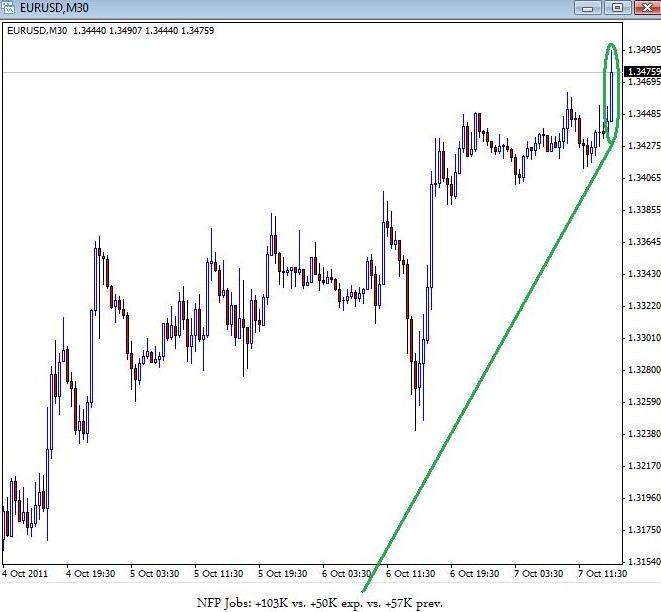Click price axis label 1.32800

[x=644, y=370]
